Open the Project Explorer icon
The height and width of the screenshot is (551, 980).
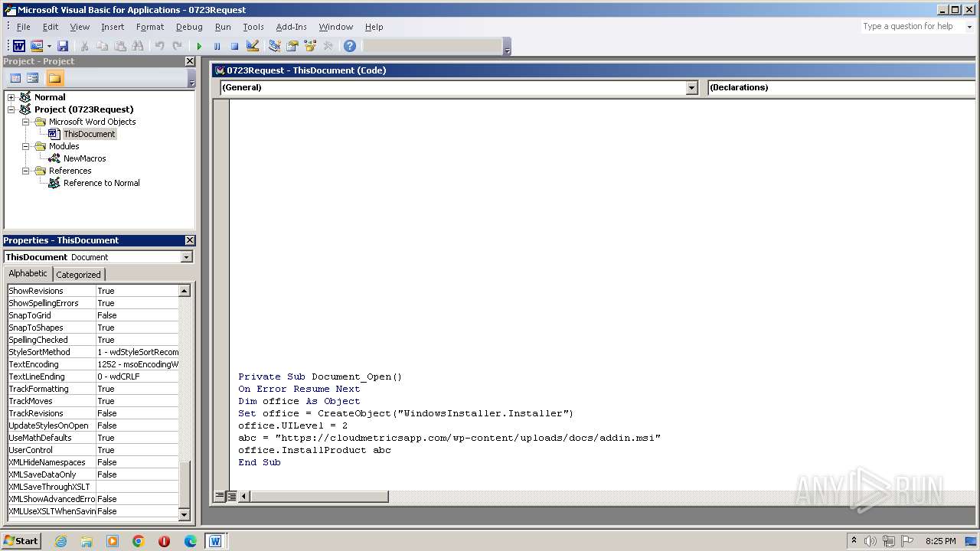[274, 46]
